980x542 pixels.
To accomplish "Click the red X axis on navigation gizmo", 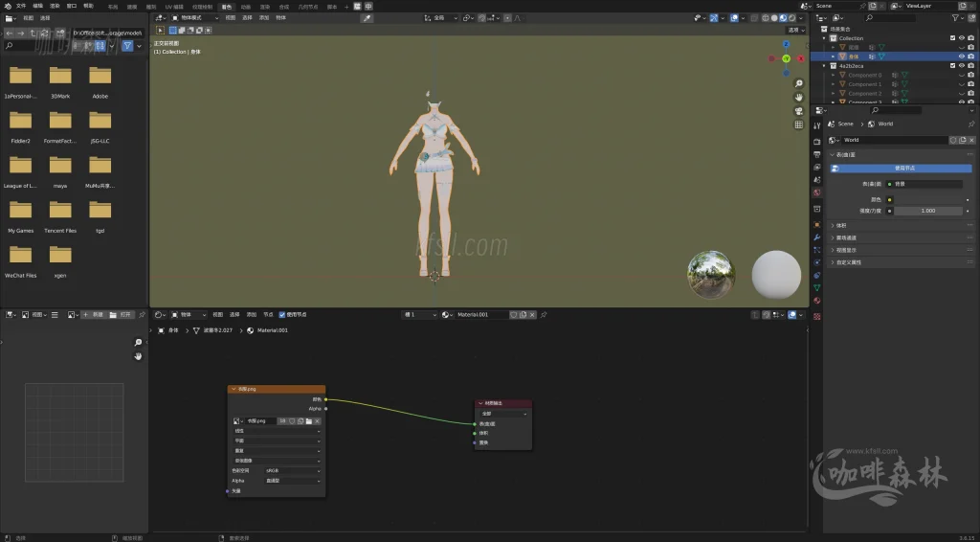I will tap(801, 58).
